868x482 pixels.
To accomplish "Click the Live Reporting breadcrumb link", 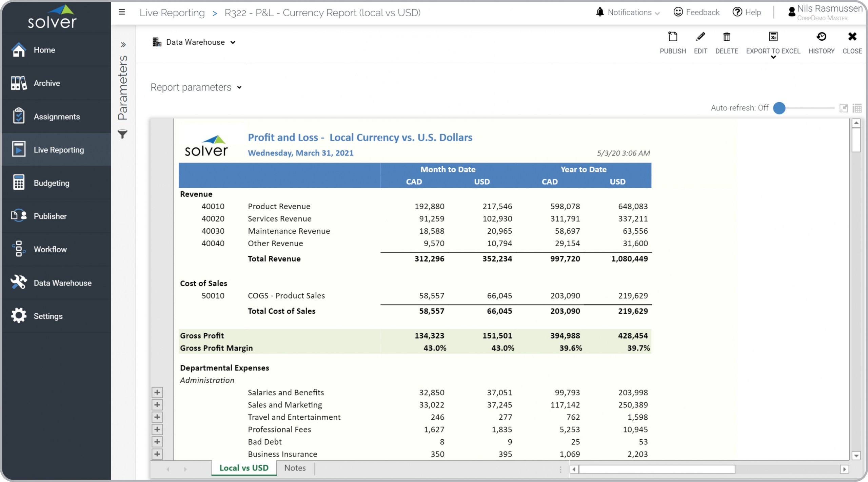I will [172, 13].
